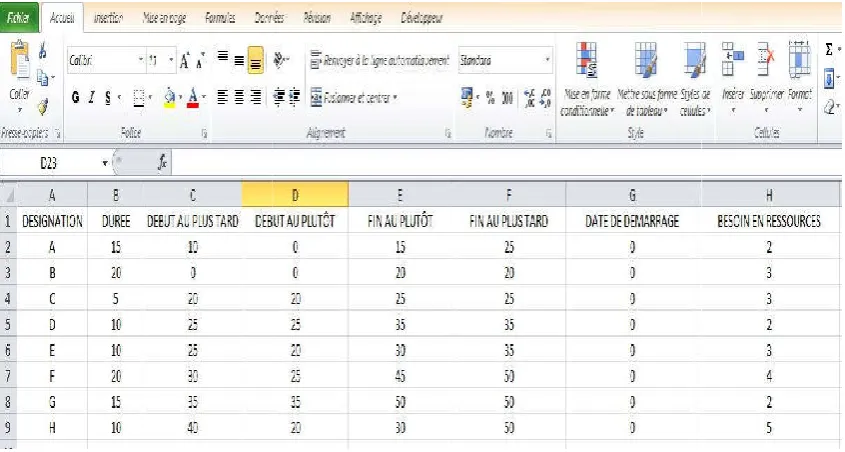The image size is (845, 452).
Task: Apply the red font color A
Action: pyautogui.click(x=193, y=98)
